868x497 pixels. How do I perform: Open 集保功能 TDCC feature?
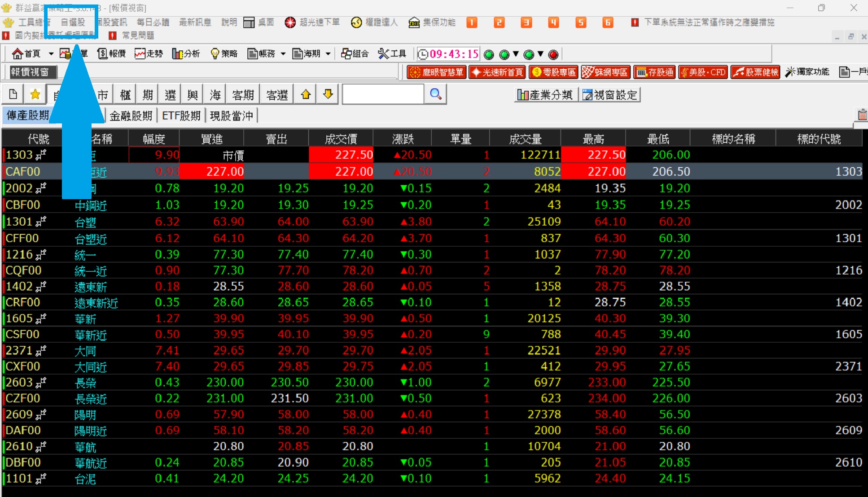point(432,22)
